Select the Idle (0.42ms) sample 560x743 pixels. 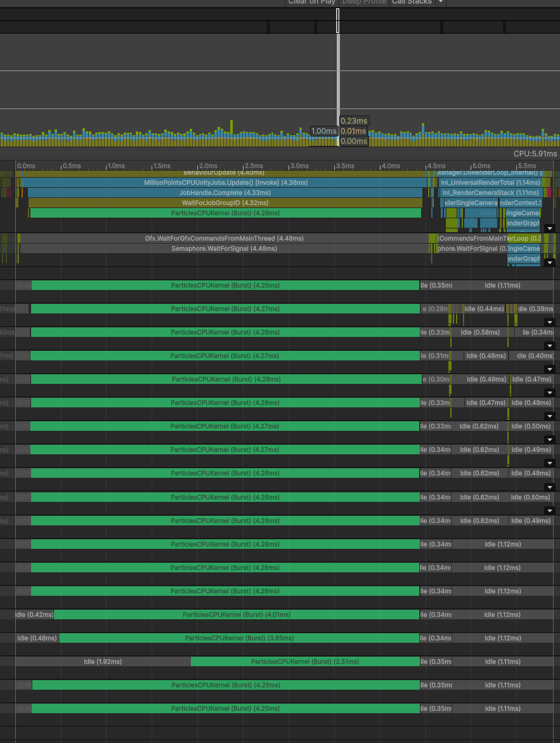click(x=35, y=615)
